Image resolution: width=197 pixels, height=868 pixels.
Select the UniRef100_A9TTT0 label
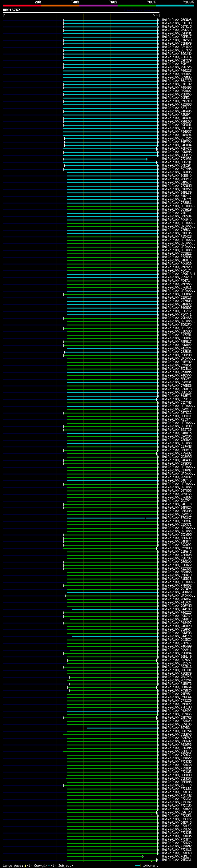tap(177, 785)
